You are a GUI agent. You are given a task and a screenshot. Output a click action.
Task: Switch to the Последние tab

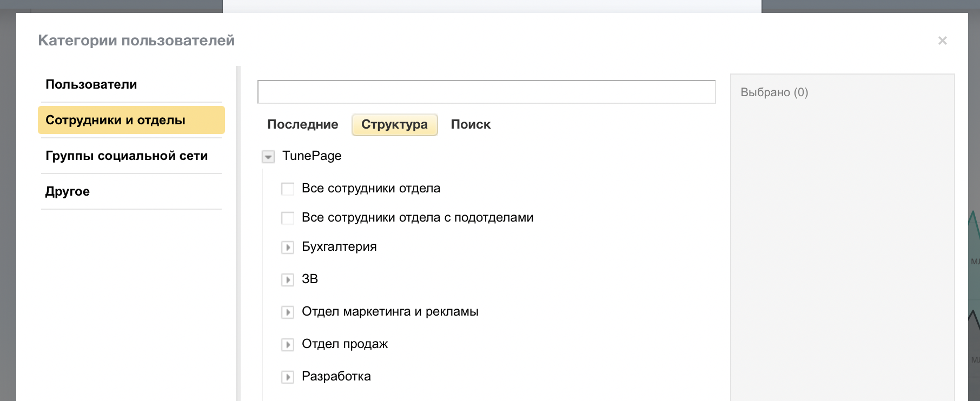point(302,125)
